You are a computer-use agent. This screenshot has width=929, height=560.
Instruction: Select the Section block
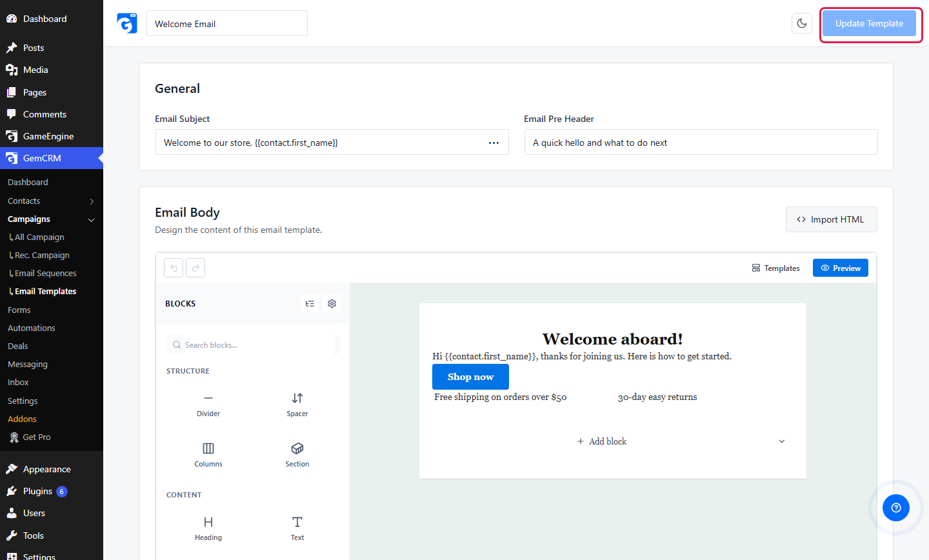coord(297,455)
